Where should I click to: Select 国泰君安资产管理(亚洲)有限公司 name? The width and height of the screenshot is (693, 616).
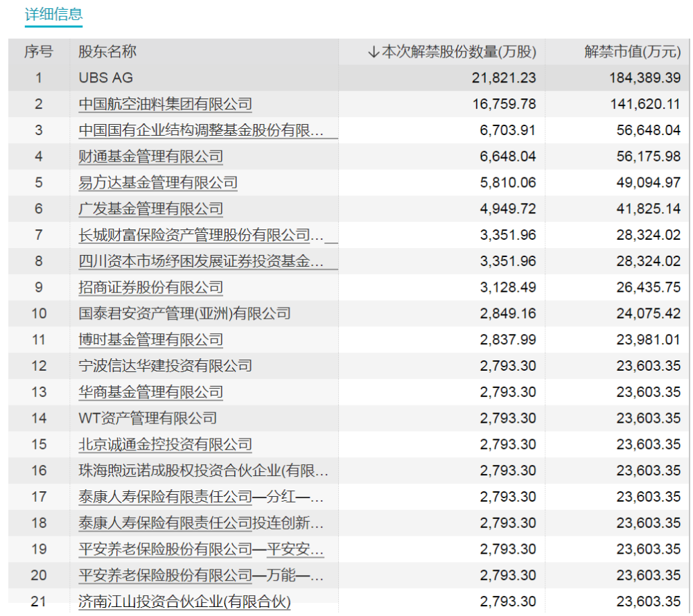tap(185, 314)
